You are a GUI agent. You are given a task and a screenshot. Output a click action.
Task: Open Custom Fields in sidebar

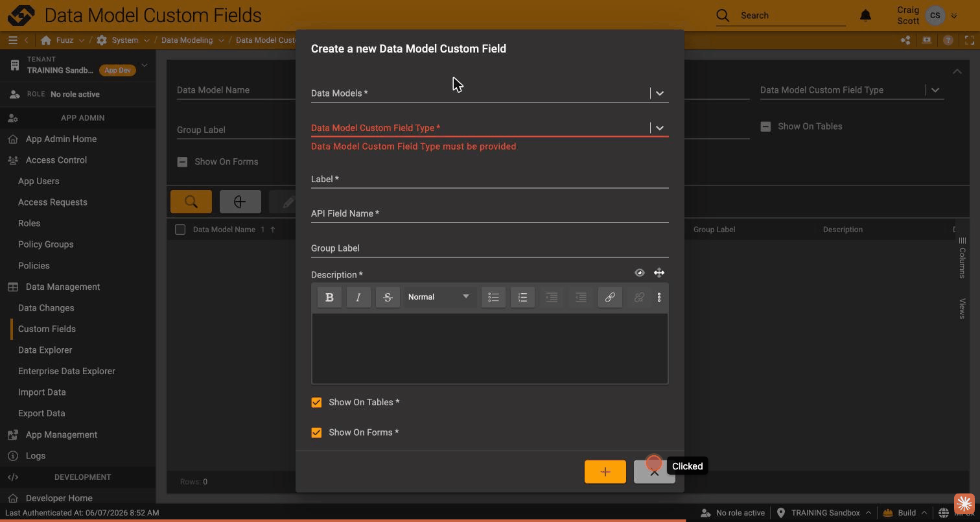pos(47,329)
